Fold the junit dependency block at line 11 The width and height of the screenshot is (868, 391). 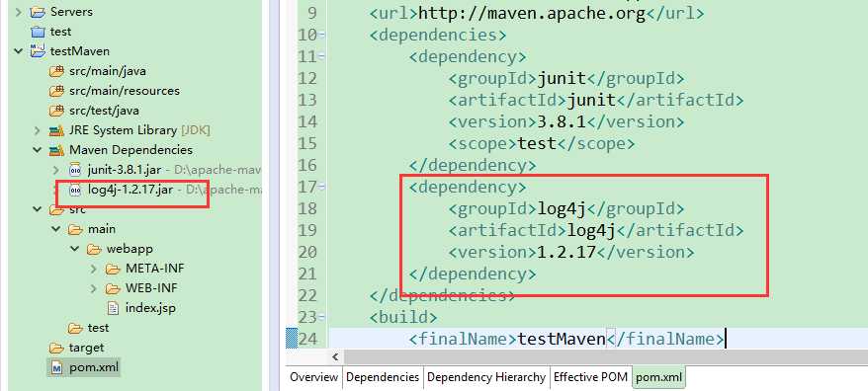pyautogui.click(x=322, y=57)
